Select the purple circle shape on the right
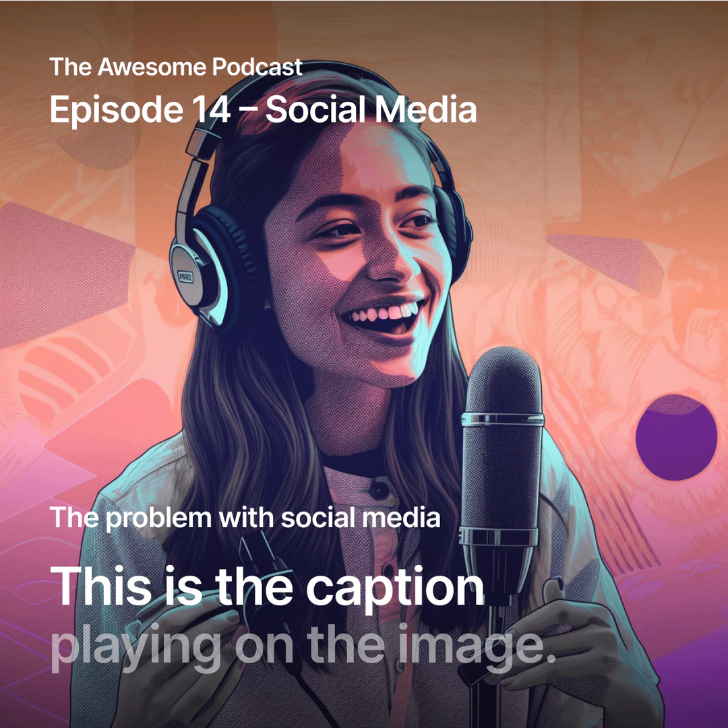The image size is (728, 728). point(675,438)
